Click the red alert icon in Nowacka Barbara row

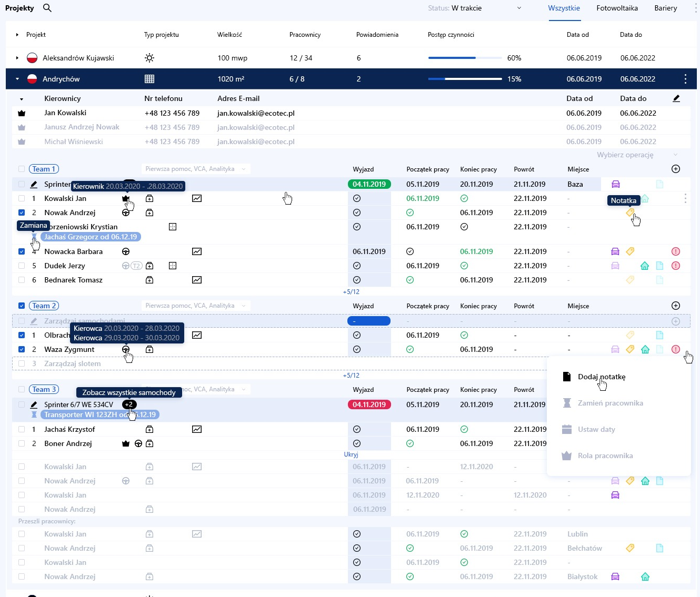(x=676, y=251)
